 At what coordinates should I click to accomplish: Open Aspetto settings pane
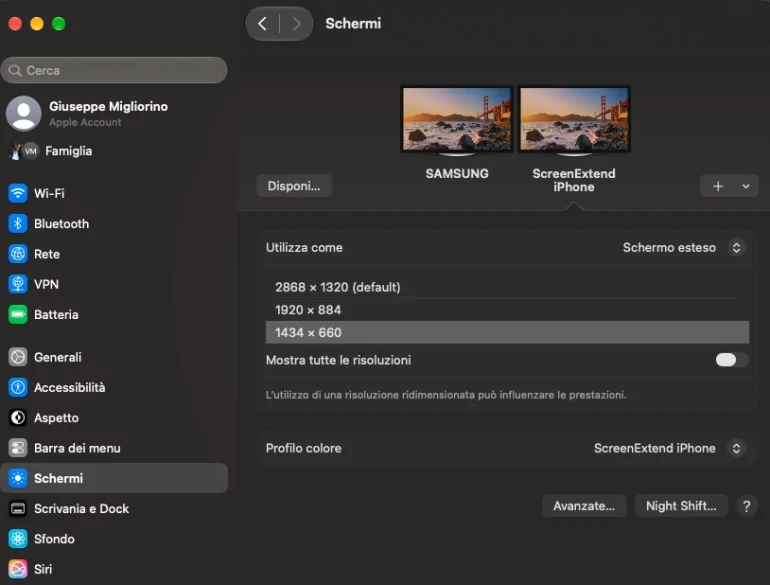(114, 418)
